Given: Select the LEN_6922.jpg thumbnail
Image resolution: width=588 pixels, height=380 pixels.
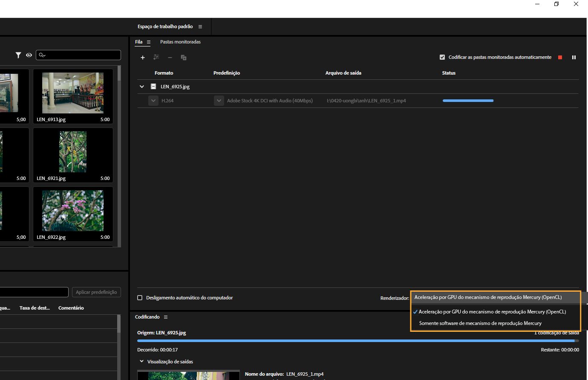Looking at the screenshot, I should tap(73, 211).
